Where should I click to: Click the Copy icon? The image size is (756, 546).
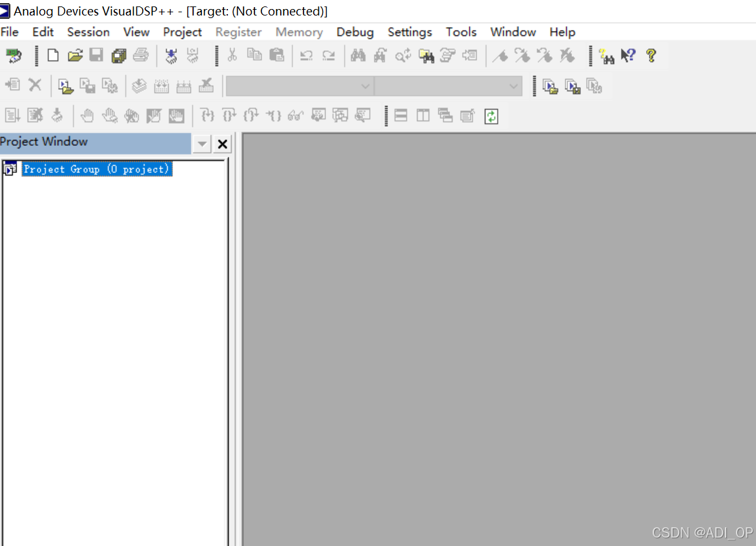[x=254, y=56]
